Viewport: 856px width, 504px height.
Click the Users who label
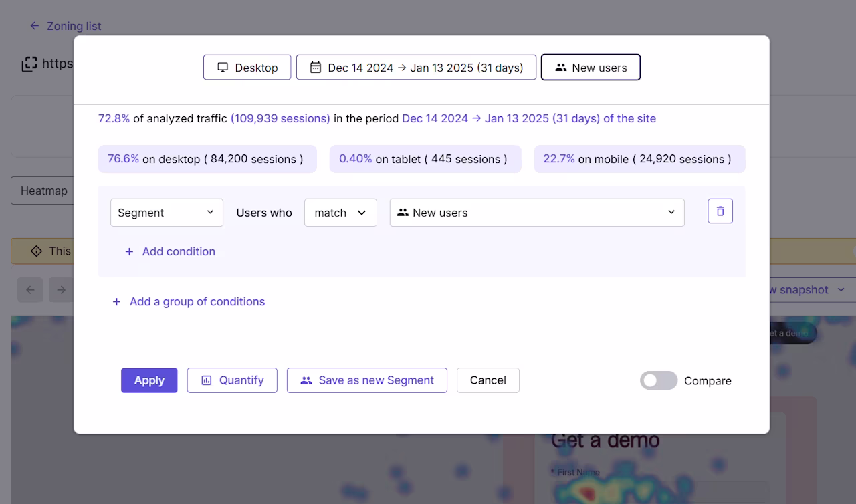click(x=264, y=213)
